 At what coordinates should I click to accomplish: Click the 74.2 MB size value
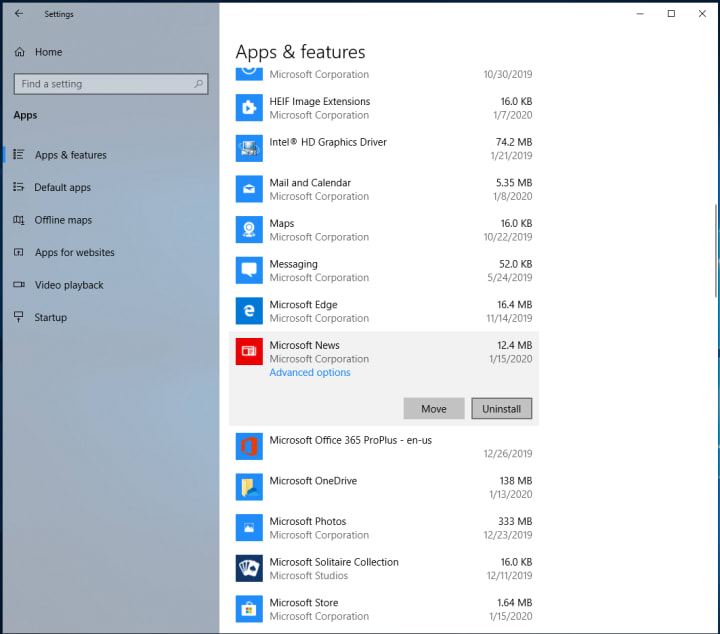[514, 142]
